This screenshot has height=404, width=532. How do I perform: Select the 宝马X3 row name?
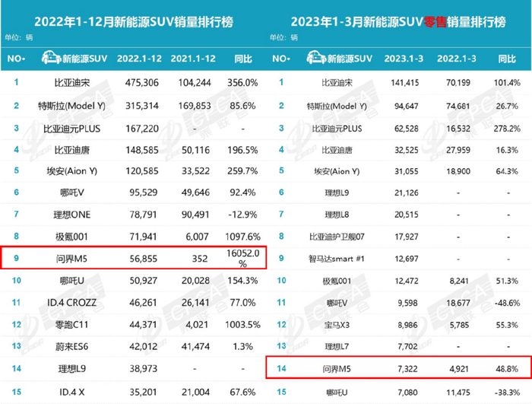point(337,325)
